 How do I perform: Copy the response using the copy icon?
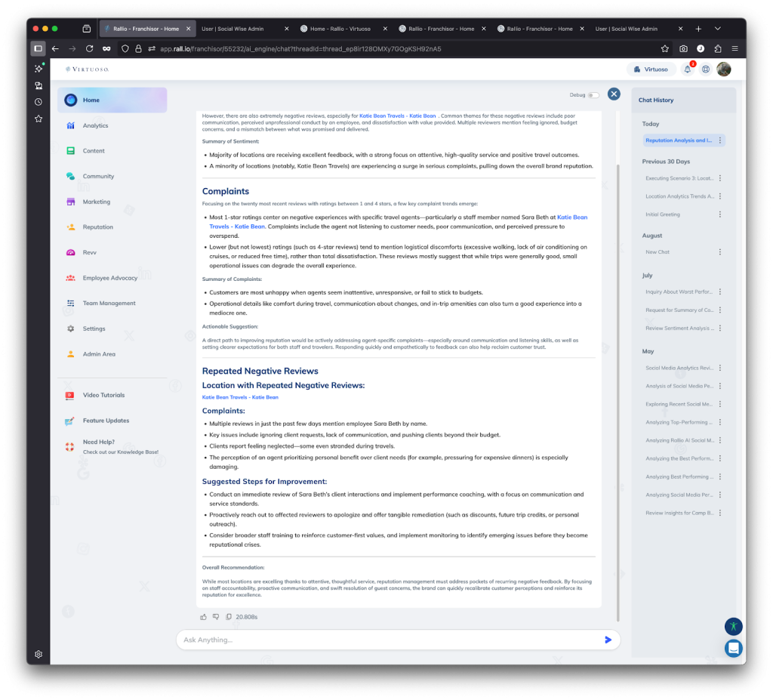coord(229,617)
